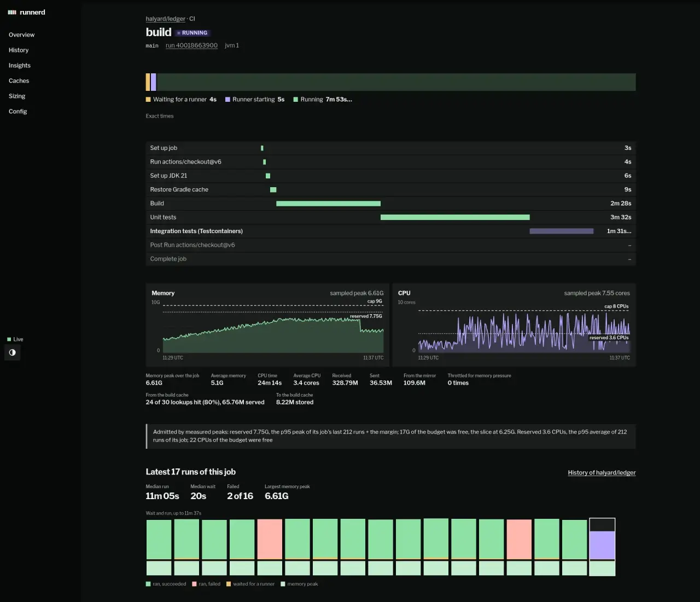Viewport: 700px width, 602px height.
Task: Open the Sizing section
Action: [17, 96]
